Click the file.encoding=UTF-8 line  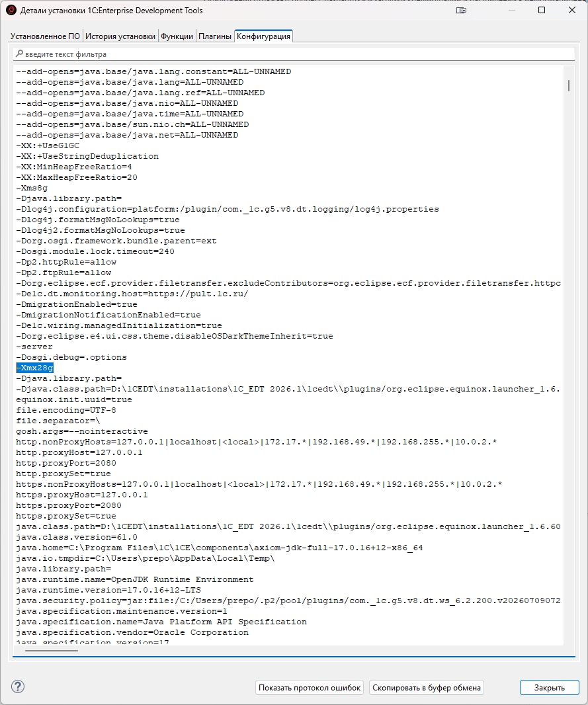coord(66,410)
